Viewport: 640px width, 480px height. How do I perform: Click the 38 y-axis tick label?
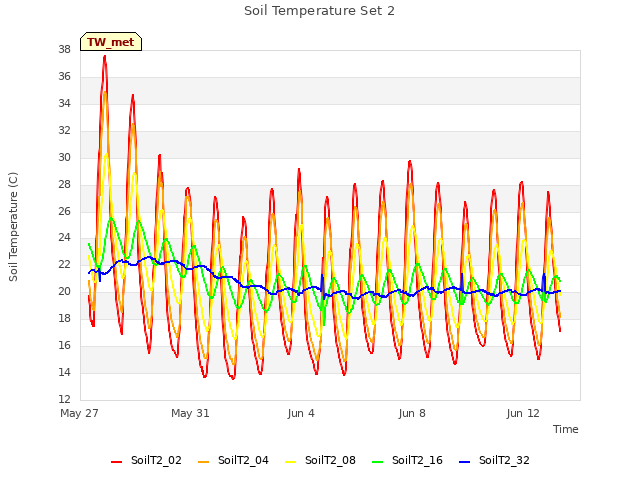[64, 50]
